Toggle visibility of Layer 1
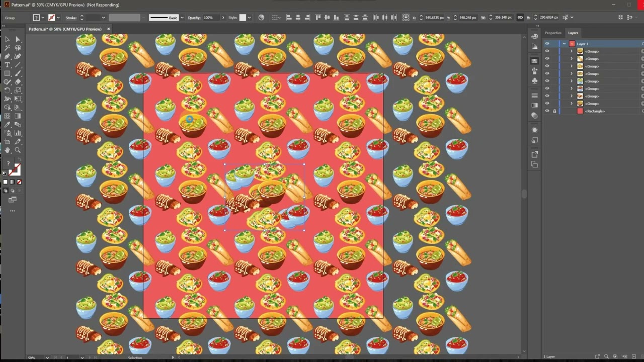 tap(547, 43)
